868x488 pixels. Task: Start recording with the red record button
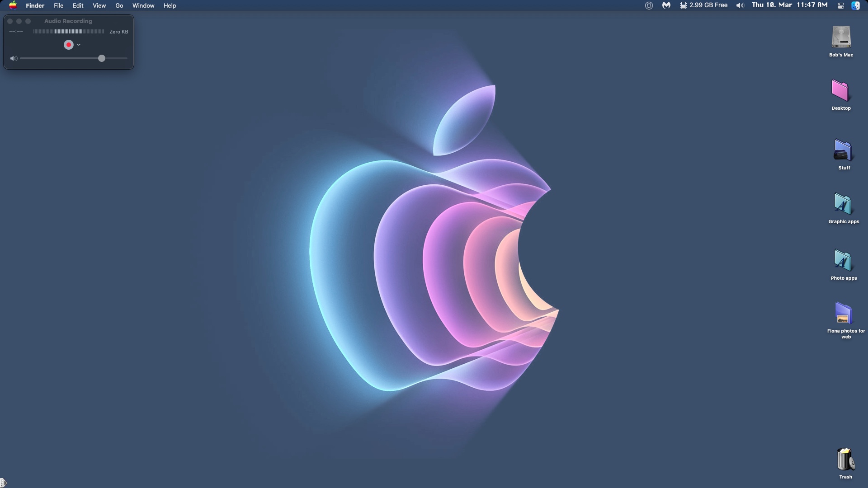coord(69,45)
